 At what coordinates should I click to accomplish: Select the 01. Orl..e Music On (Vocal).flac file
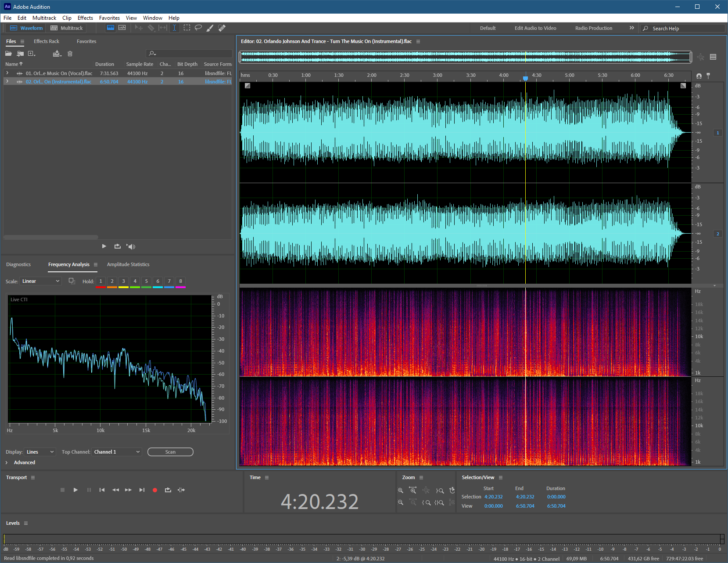click(59, 73)
